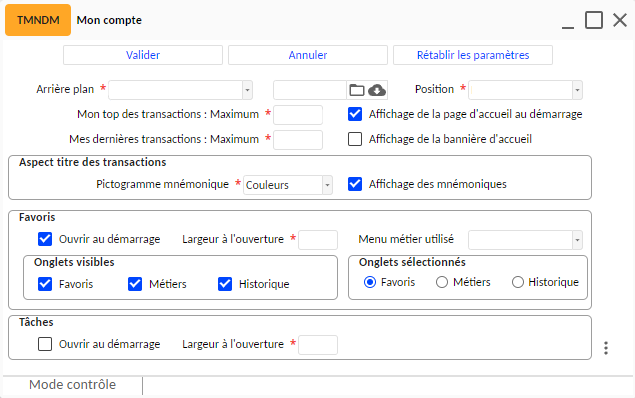Check Ouvrir au démarrage under Tâches
The width and height of the screenshot is (635, 398).
(x=45, y=344)
